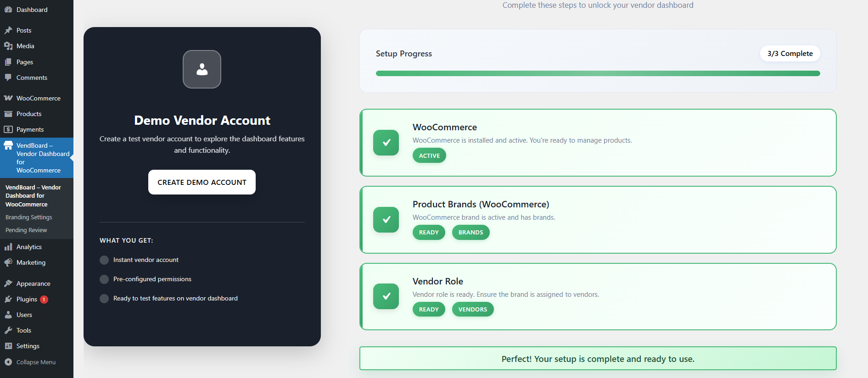Image resolution: width=868 pixels, height=378 pixels.
Task: Click the WHAT YOU GET heading
Action: [126, 240]
